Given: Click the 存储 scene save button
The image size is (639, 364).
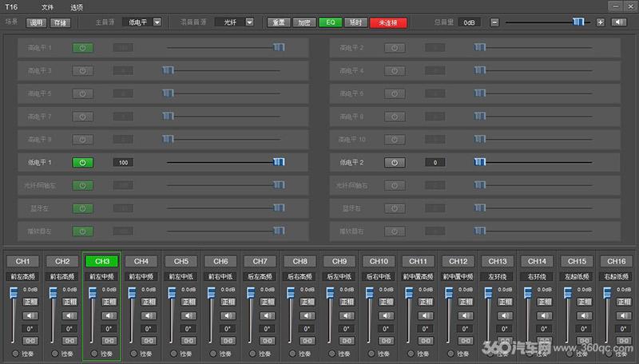Looking at the screenshot, I should (61, 23).
